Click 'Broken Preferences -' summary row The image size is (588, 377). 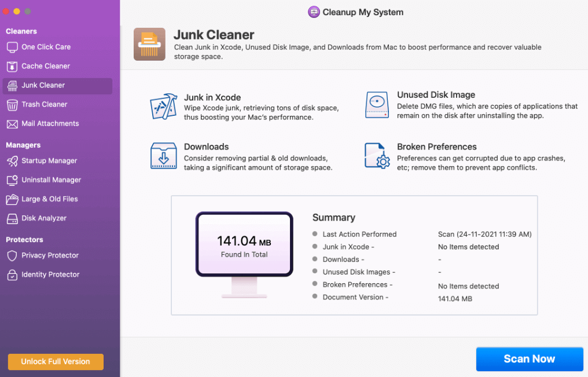(x=357, y=284)
